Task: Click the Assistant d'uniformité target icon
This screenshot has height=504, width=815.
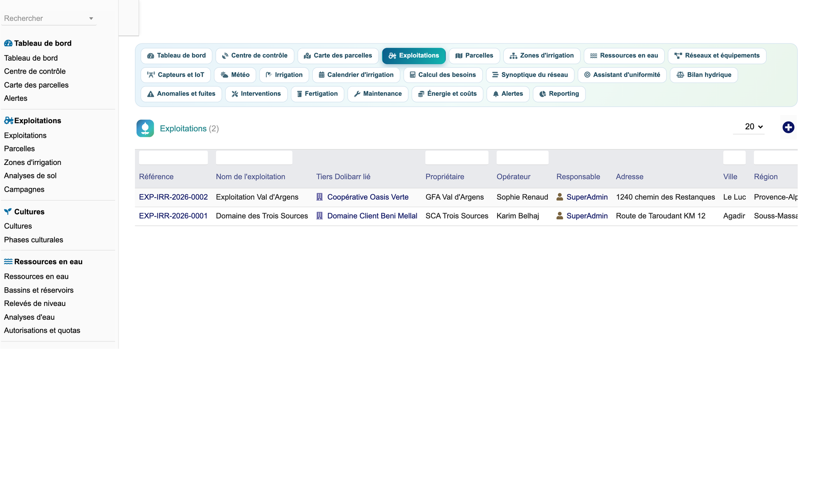Action: coord(587,75)
